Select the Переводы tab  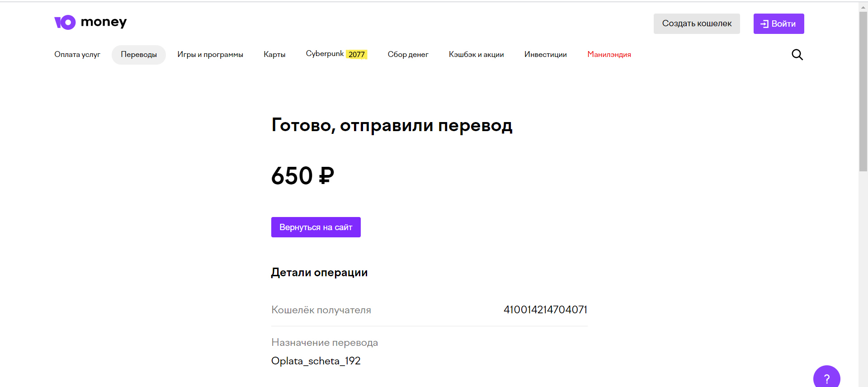point(139,55)
